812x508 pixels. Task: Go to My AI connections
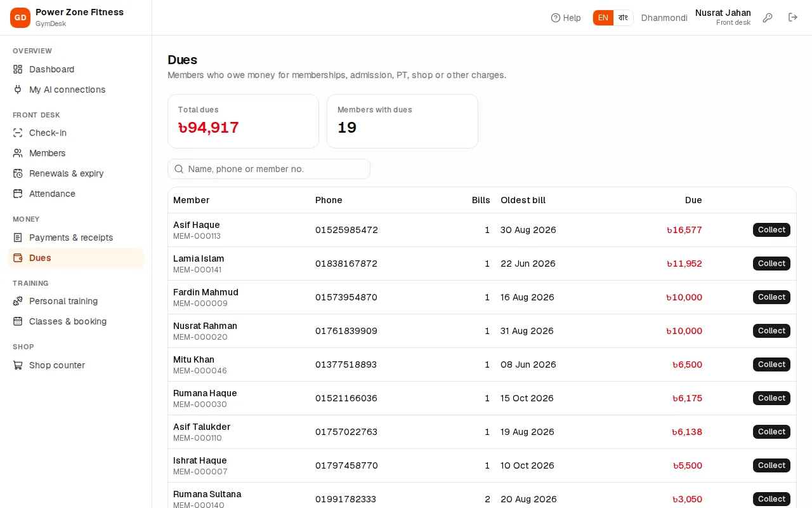click(x=76, y=90)
